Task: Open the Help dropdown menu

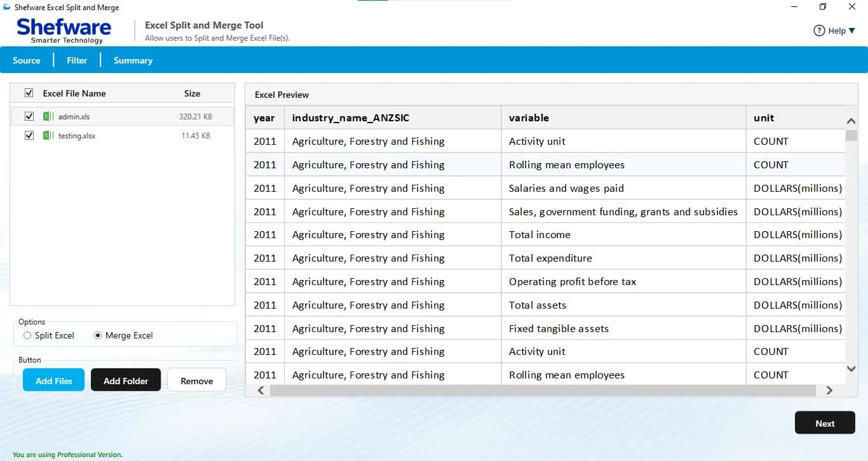Action: [842, 30]
